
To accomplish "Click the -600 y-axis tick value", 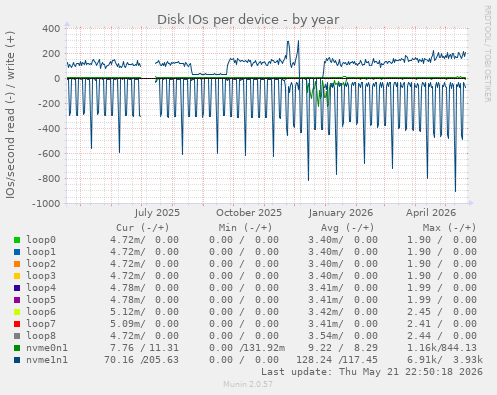I will pyautogui.click(x=49, y=153).
